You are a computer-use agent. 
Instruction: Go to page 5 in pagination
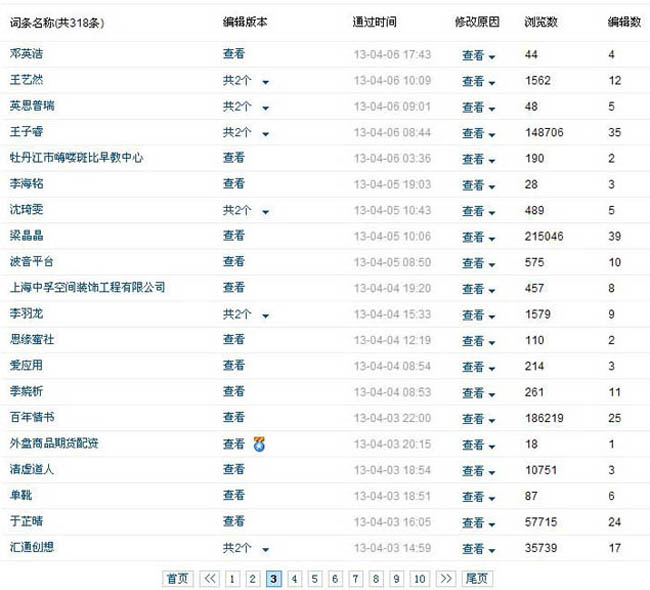click(314, 578)
